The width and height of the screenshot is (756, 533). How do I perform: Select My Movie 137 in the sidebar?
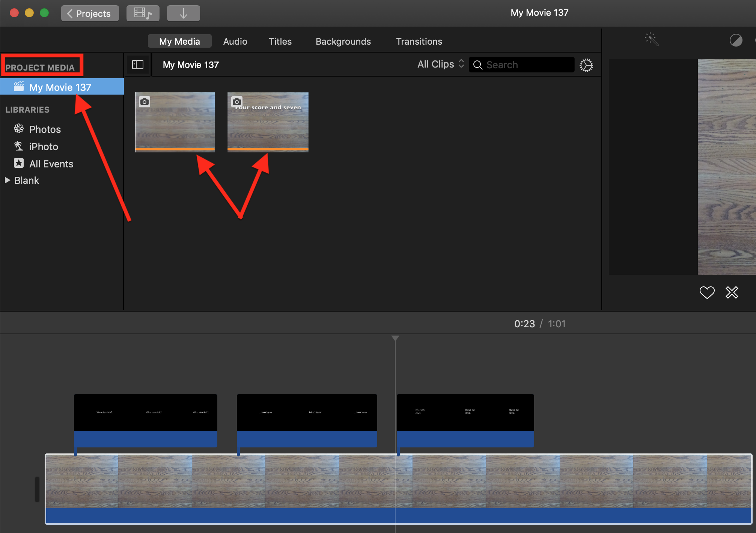pos(60,87)
